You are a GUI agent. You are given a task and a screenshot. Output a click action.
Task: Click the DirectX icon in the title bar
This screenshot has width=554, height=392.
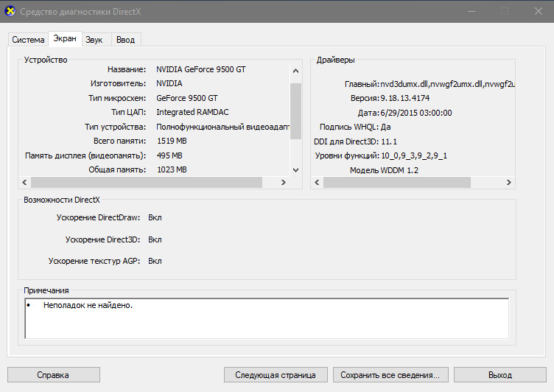click(x=10, y=12)
